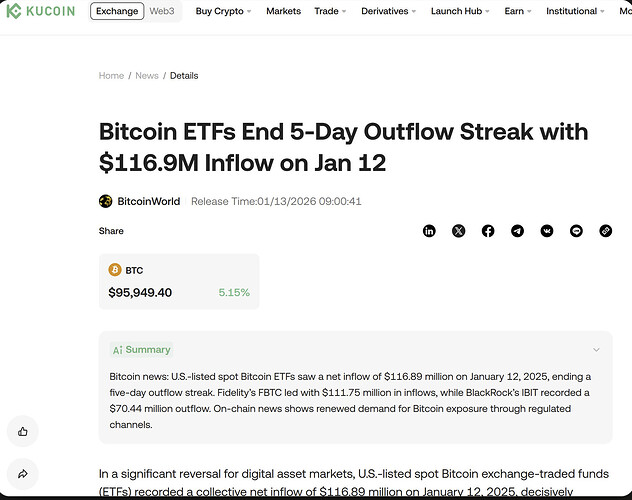The height and width of the screenshot is (500, 632).
Task: Share the article on X
Action: coord(458,231)
